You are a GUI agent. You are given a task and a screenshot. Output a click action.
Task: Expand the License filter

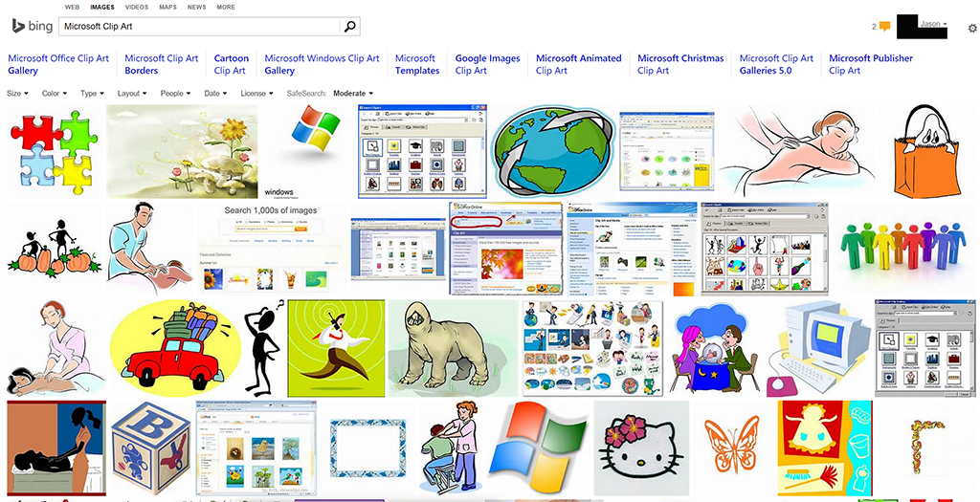tap(256, 93)
